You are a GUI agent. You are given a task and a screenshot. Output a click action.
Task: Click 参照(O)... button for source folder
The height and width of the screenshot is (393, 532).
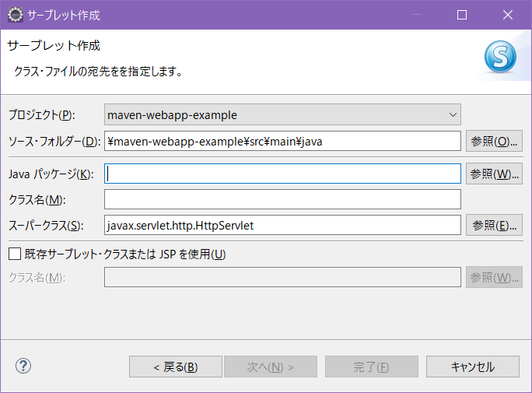coord(494,141)
